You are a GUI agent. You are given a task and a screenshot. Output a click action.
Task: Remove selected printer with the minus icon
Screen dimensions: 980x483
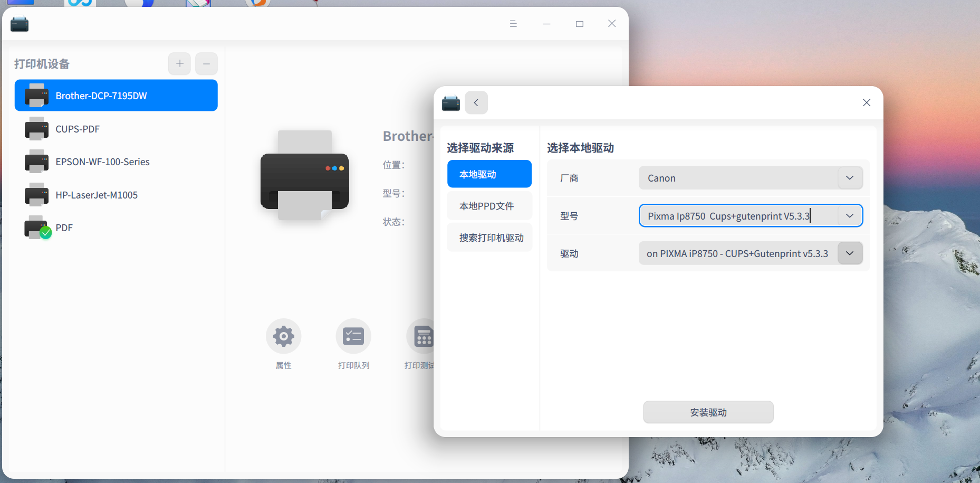click(x=206, y=63)
